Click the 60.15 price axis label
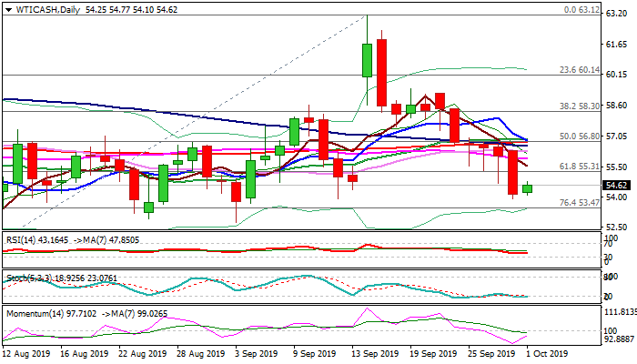 pos(616,75)
